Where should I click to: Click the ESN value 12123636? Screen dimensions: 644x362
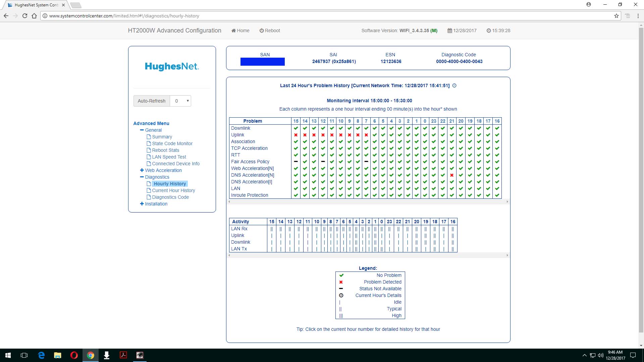point(391,61)
